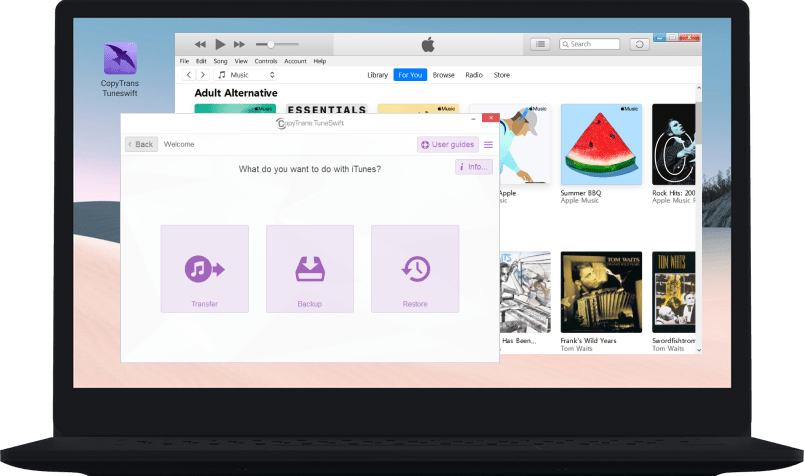Open the Rock Hits album cover
This screenshot has width=804, height=476.
[x=673, y=144]
